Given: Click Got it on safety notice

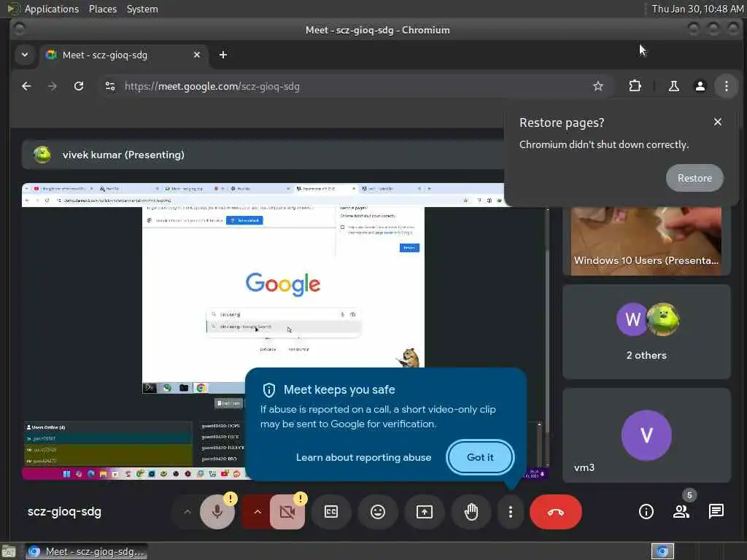Looking at the screenshot, I should pos(480,457).
